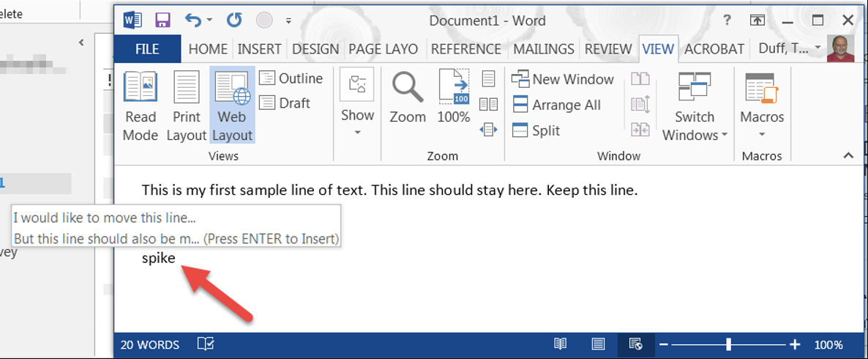This screenshot has height=359, width=868.
Task: Split the document window
Action: tap(536, 130)
